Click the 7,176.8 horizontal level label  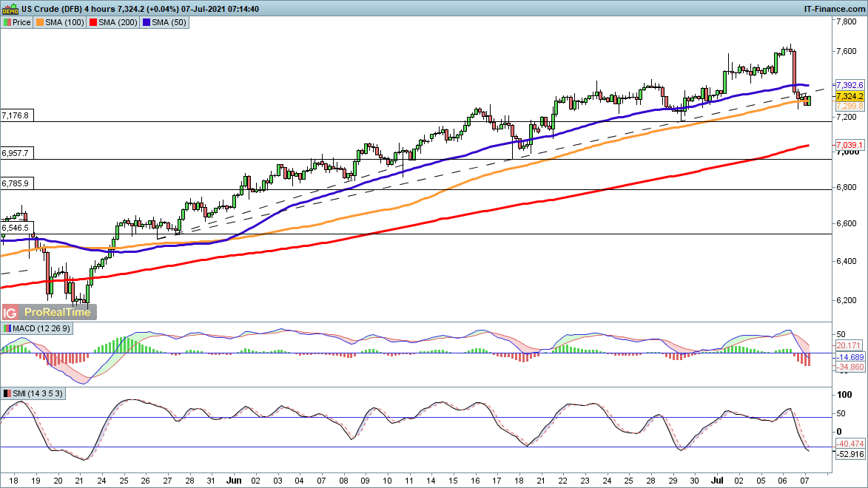pyautogui.click(x=16, y=115)
